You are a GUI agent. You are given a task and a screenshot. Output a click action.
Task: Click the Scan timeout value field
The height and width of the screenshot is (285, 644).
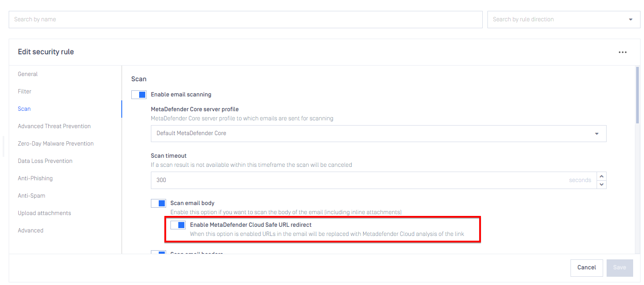[374, 180]
